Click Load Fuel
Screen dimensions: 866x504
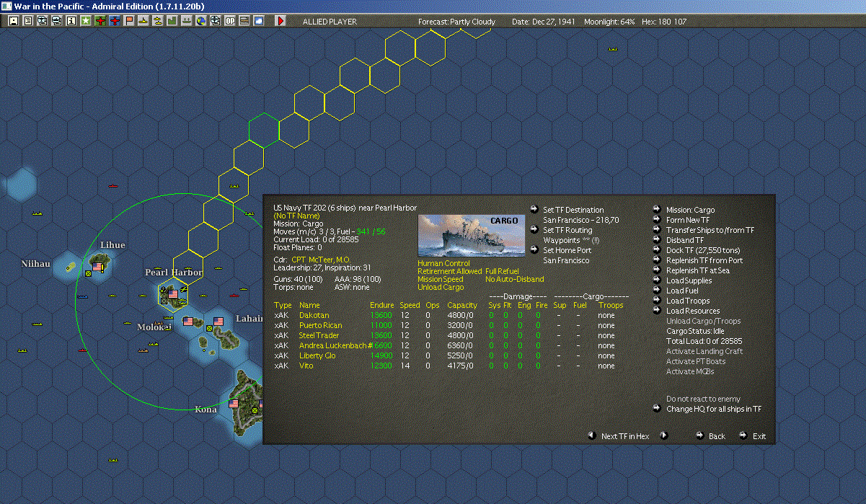tap(681, 291)
